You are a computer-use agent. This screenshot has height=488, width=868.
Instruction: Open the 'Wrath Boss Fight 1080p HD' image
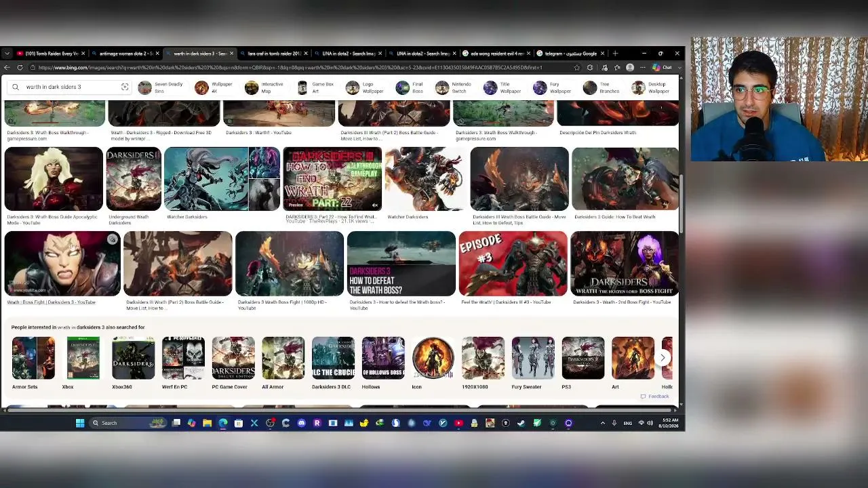290,264
